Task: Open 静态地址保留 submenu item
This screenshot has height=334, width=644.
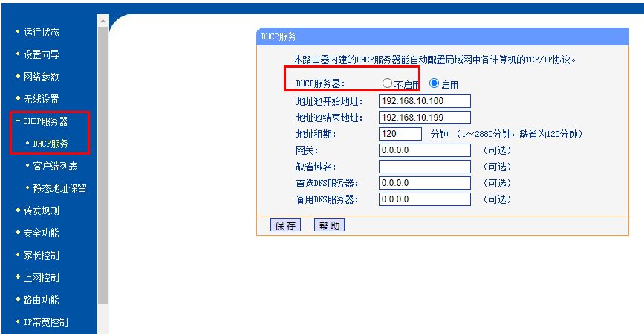Action: [59, 188]
